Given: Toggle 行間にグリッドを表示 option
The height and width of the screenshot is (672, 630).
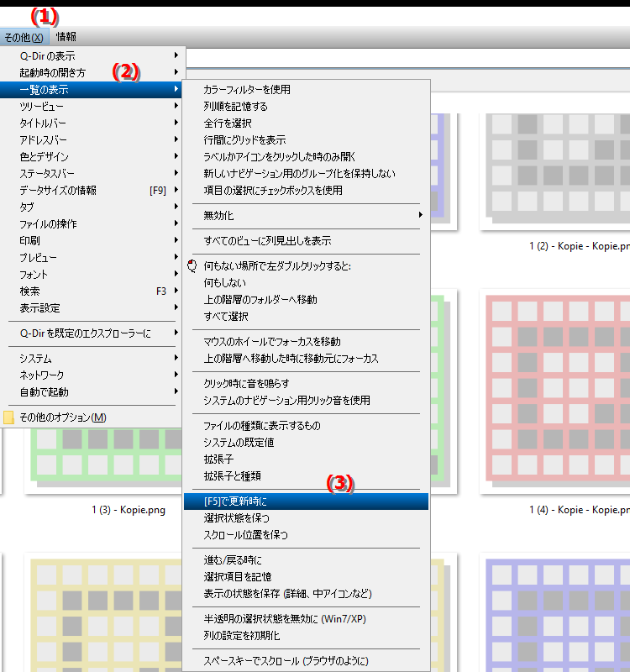Looking at the screenshot, I should [x=306, y=139].
